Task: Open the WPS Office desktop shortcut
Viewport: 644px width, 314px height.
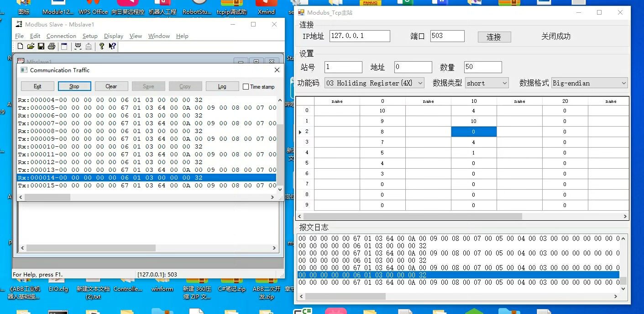Action: pyautogui.click(x=93, y=8)
